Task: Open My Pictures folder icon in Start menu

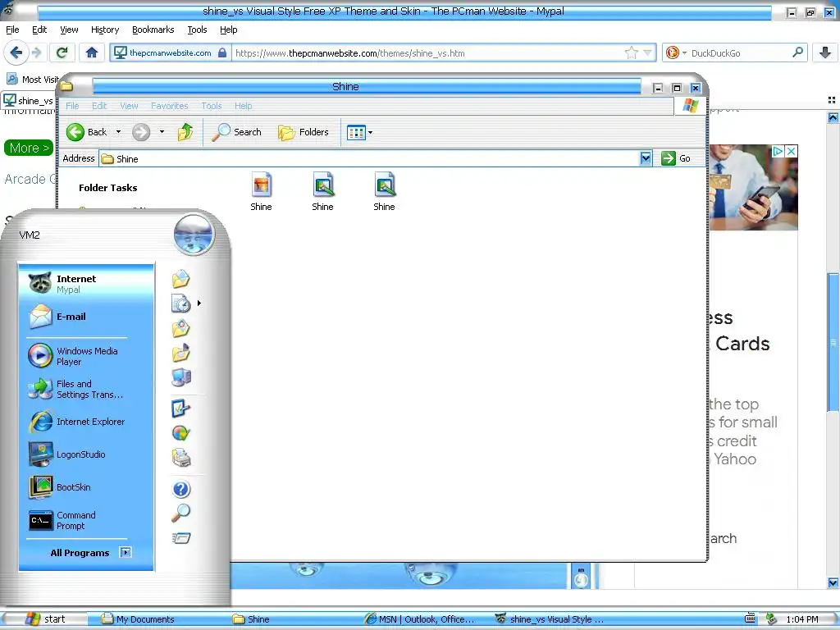Action: pos(181,328)
